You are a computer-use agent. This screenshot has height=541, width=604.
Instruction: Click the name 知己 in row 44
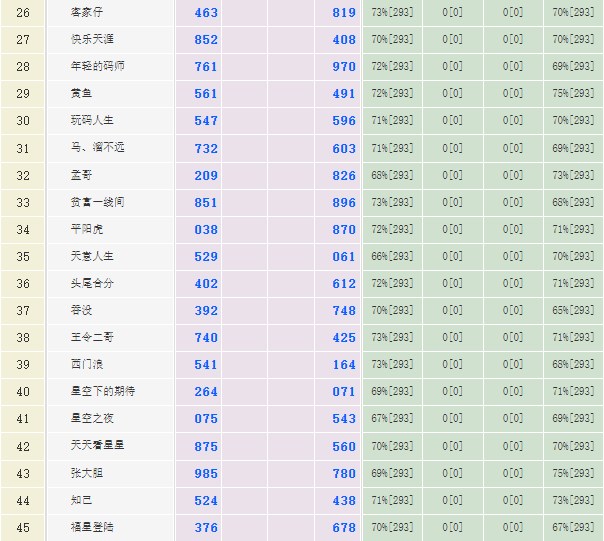[80, 500]
